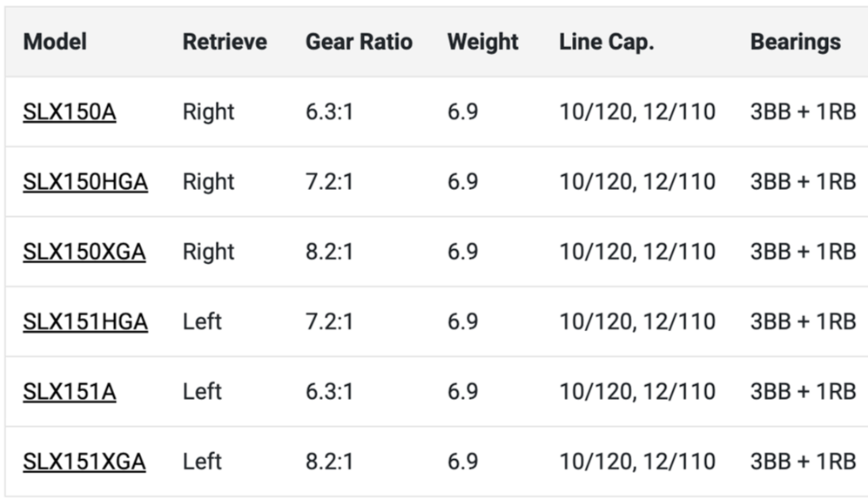Click the 6.9 weight cell for SLX151A
868x500 pixels.
(x=462, y=391)
